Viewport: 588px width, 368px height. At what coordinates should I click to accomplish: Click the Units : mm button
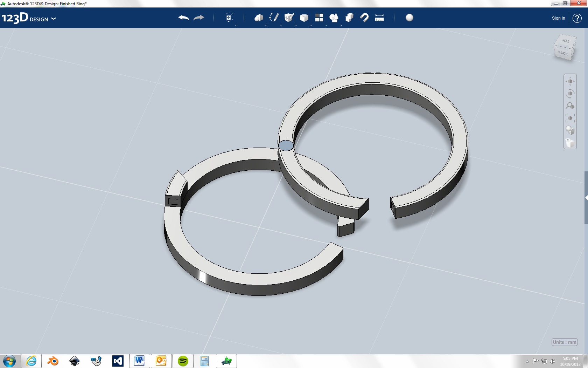[564, 342]
